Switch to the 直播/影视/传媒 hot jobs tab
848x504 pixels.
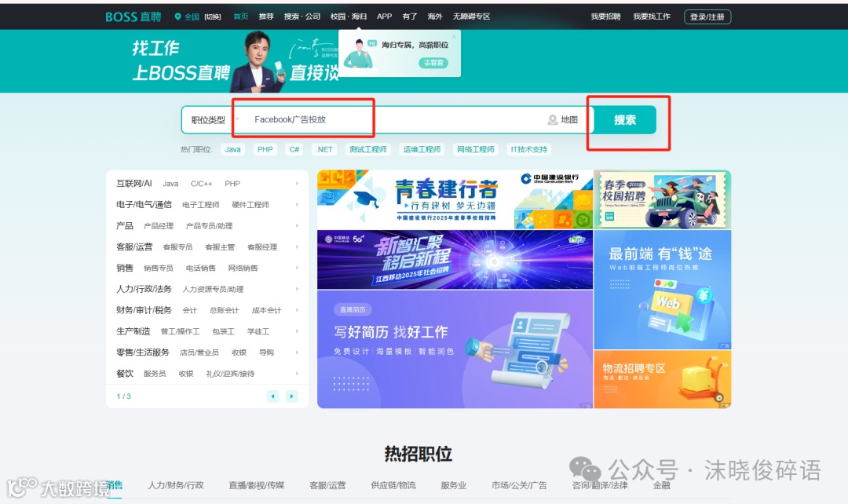(x=256, y=485)
